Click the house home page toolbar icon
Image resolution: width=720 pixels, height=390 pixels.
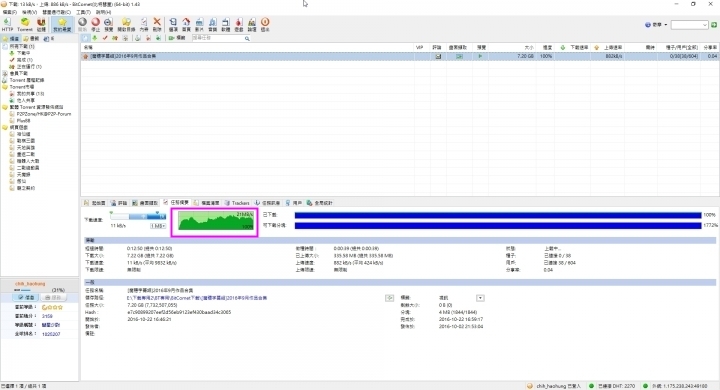point(186,24)
